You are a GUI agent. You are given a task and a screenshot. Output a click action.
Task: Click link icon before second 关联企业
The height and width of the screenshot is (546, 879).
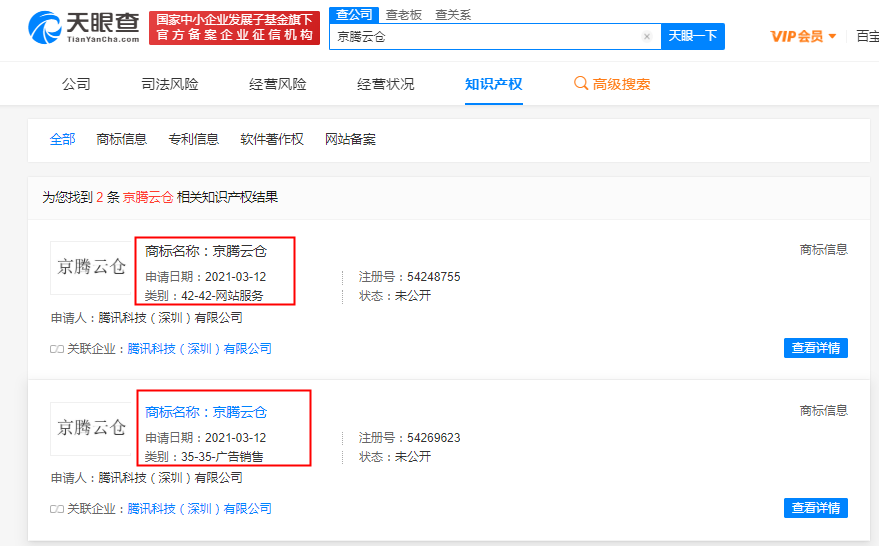pos(57,509)
